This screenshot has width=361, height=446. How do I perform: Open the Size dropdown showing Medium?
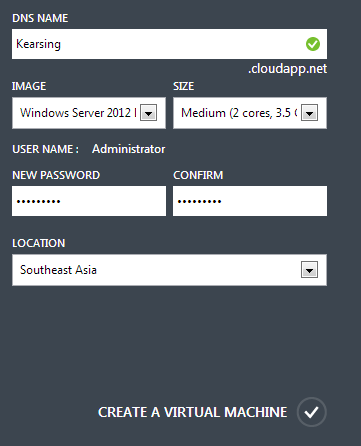click(x=250, y=113)
